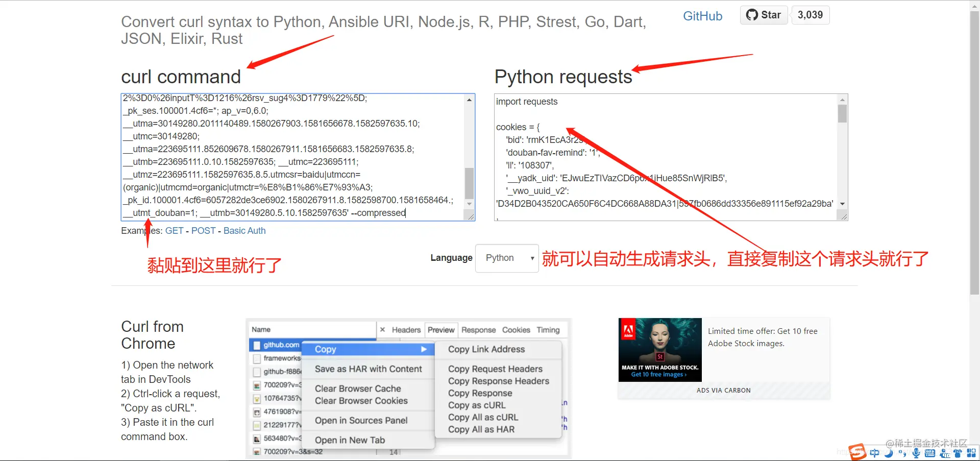Click the curl box scrollbar up arrow
This screenshot has width=980, height=461.
click(x=469, y=100)
